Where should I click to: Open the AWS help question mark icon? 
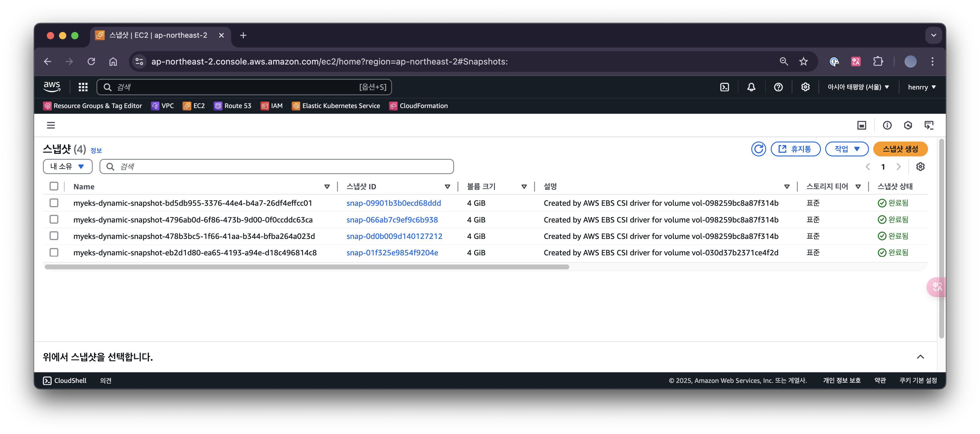(778, 87)
